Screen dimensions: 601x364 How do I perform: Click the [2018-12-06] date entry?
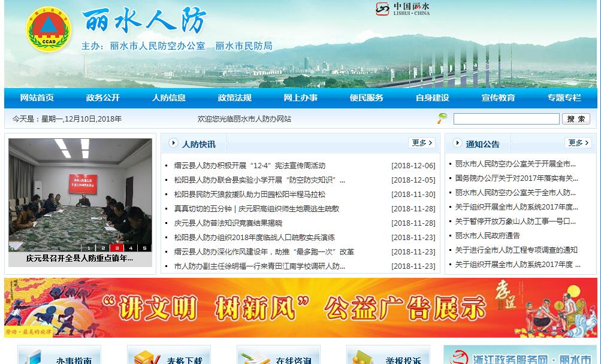(413, 165)
